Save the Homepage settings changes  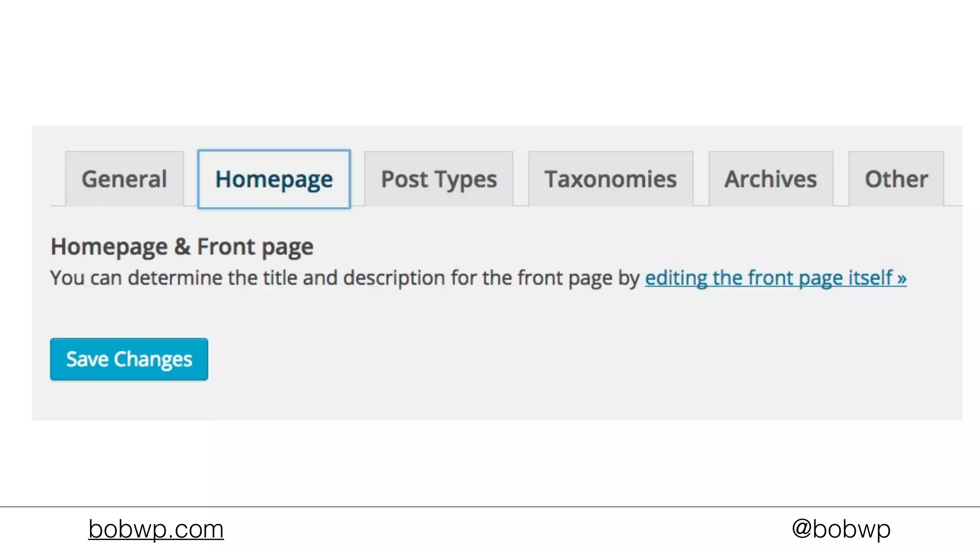[x=129, y=359]
